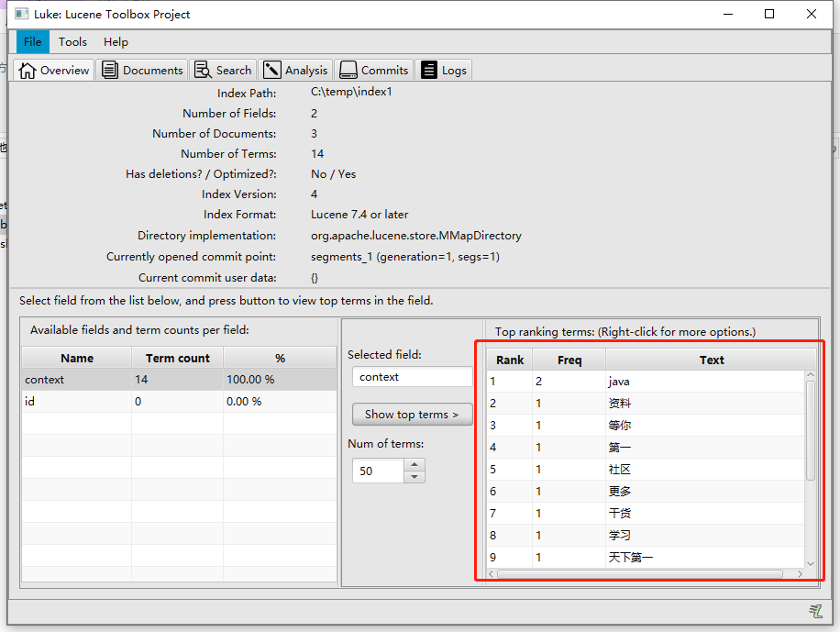Open the File menu
The image size is (840, 632).
point(33,42)
